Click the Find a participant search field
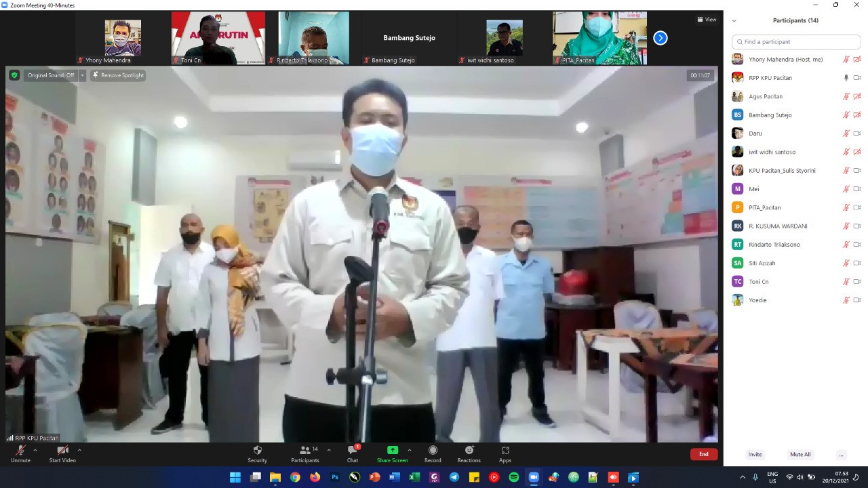Screen dimensions: 868x488 (x=796, y=42)
